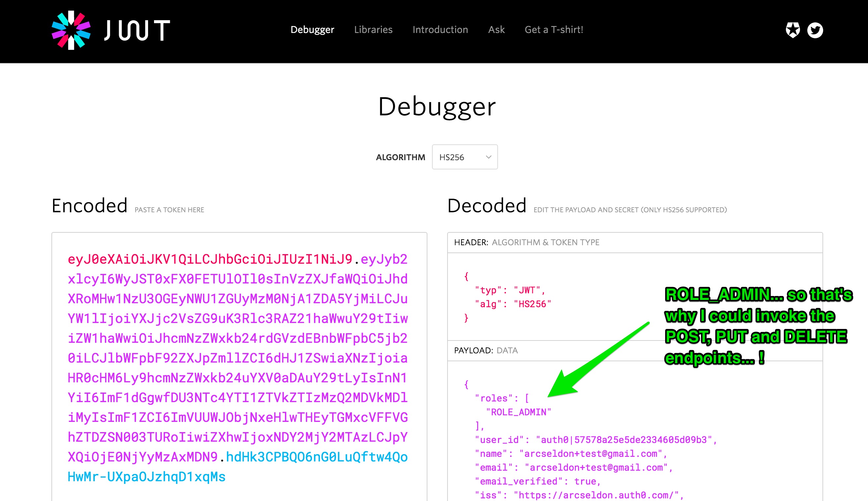Click the Debugger page heading
The height and width of the screenshot is (501, 868).
[x=436, y=107]
